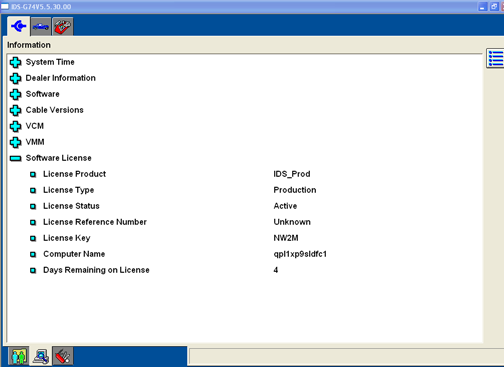Click the License Reference Number bullet icon
Image resolution: width=504 pixels, height=367 pixels.
click(33, 222)
